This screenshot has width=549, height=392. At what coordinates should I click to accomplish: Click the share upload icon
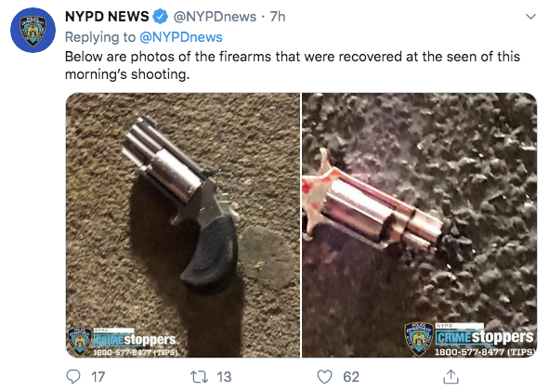(x=451, y=376)
